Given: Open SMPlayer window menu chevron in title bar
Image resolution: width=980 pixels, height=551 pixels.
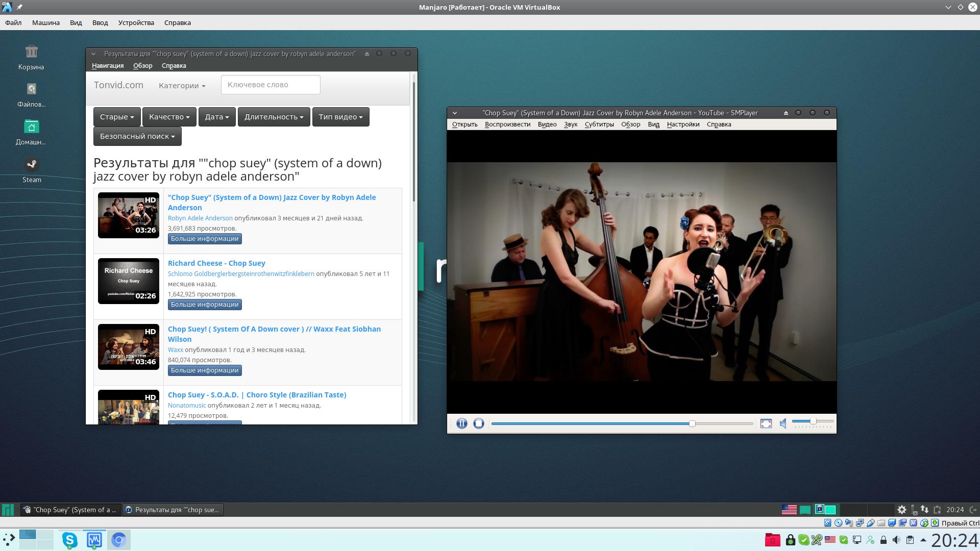Looking at the screenshot, I should [455, 113].
